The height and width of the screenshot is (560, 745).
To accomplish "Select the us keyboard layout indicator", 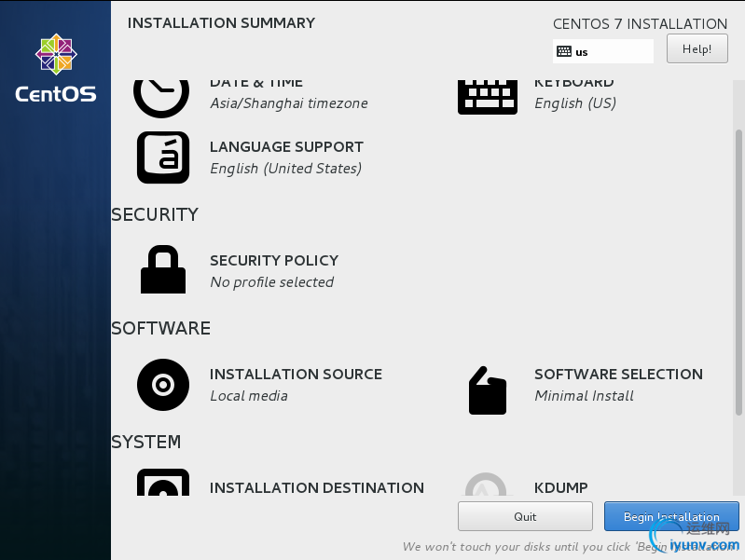I will point(603,51).
